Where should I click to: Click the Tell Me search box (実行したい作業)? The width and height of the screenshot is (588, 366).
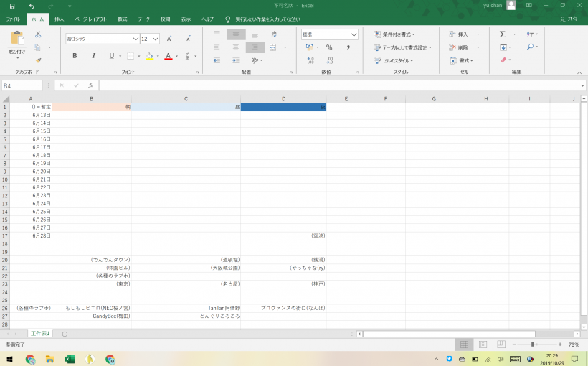(x=267, y=19)
